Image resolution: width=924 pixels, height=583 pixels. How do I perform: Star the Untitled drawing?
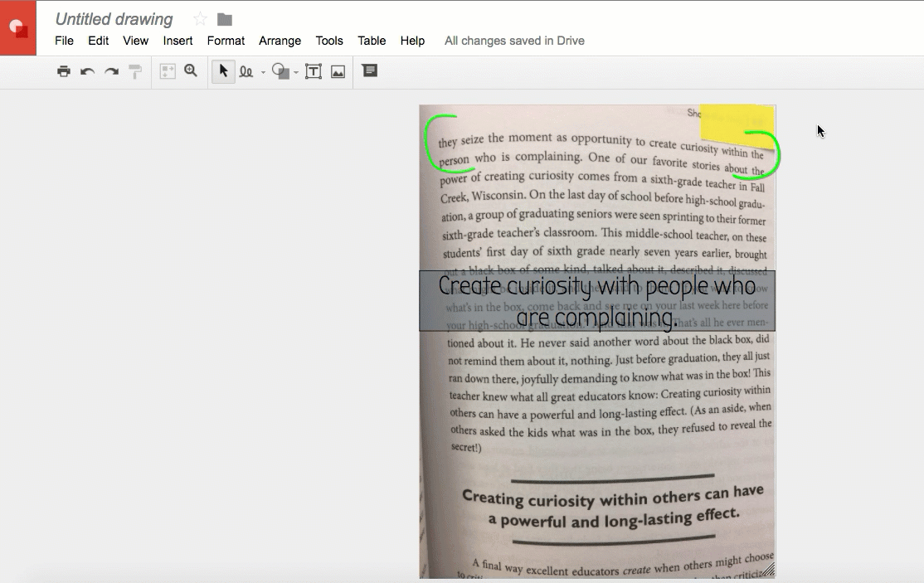click(200, 19)
